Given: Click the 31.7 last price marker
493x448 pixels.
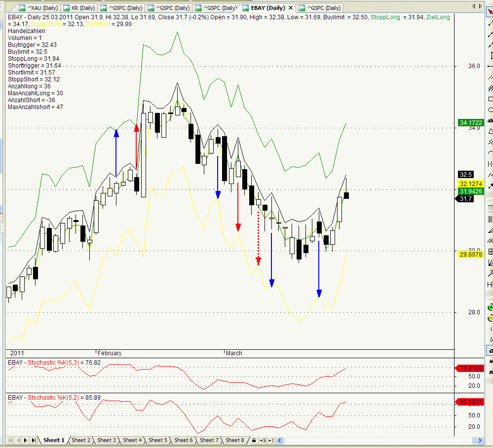Looking at the screenshot, I should pyautogui.click(x=464, y=199).
